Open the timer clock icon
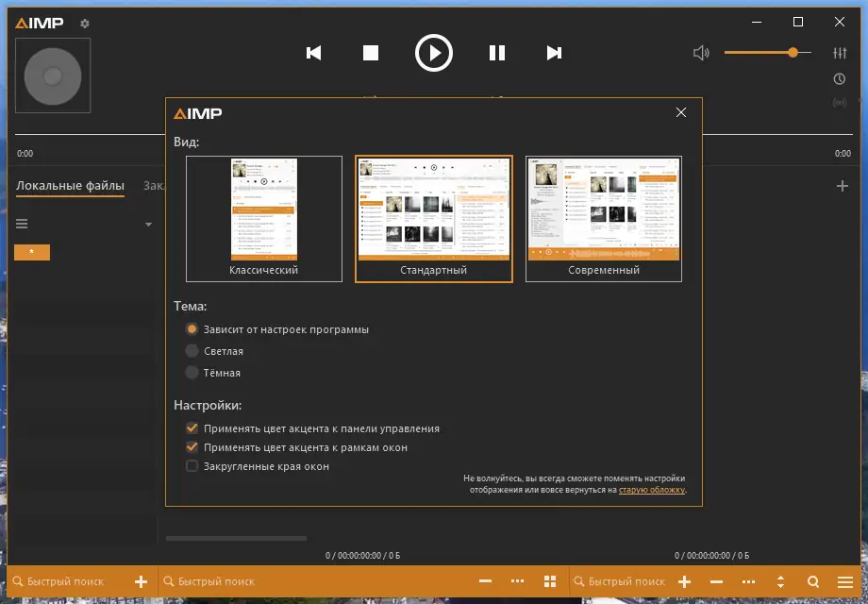The width and height of the screenshot is (868, 604). click(839, 78)
